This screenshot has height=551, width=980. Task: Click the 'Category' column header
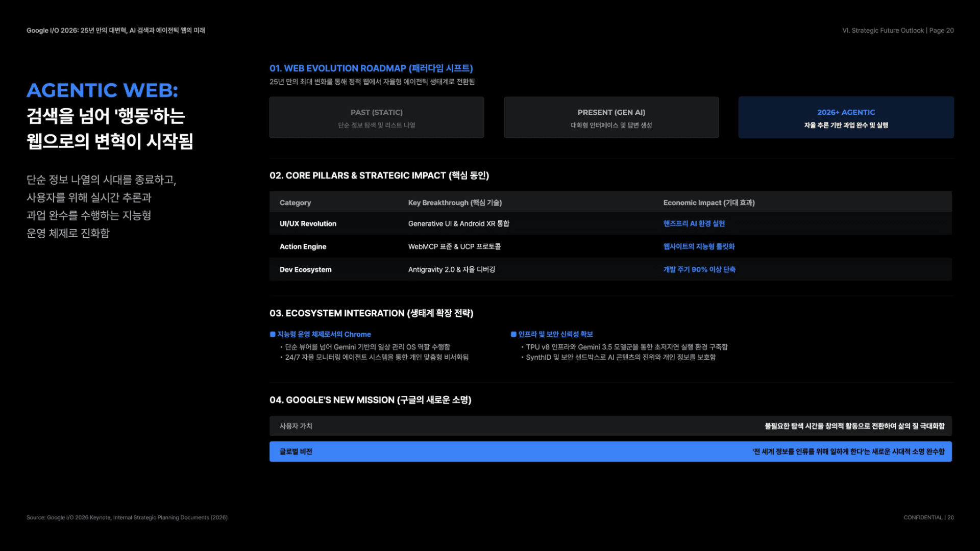pos(295,203)
